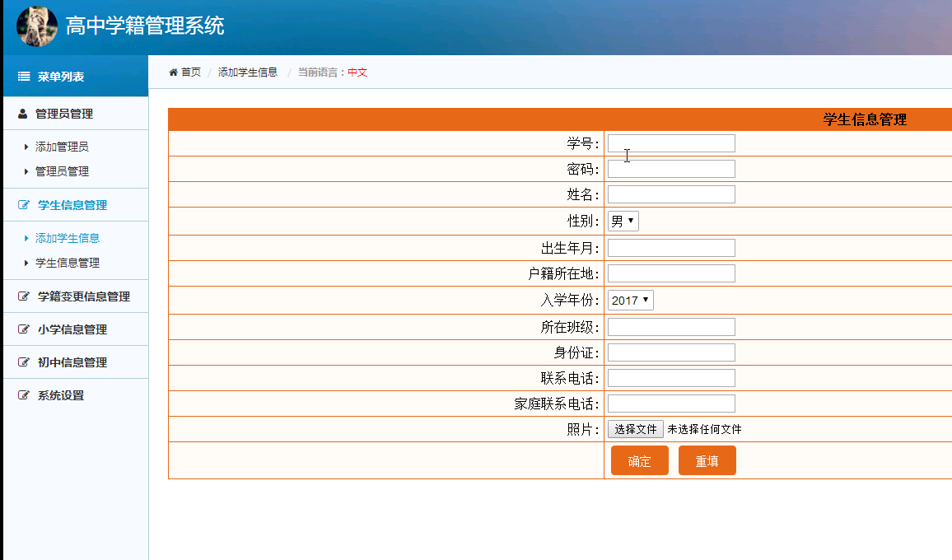Select 管理员管理 submenu link
952x560 pixels.
[x=62, y=171]
